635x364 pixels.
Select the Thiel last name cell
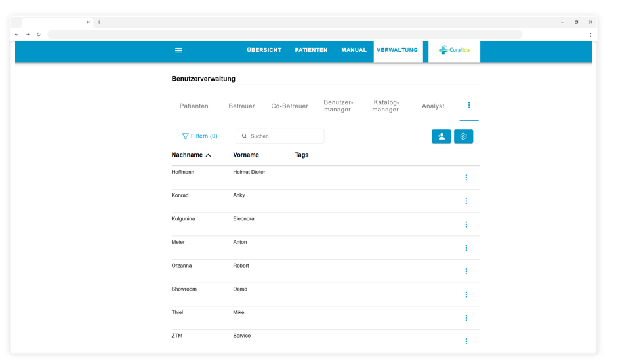177,313
